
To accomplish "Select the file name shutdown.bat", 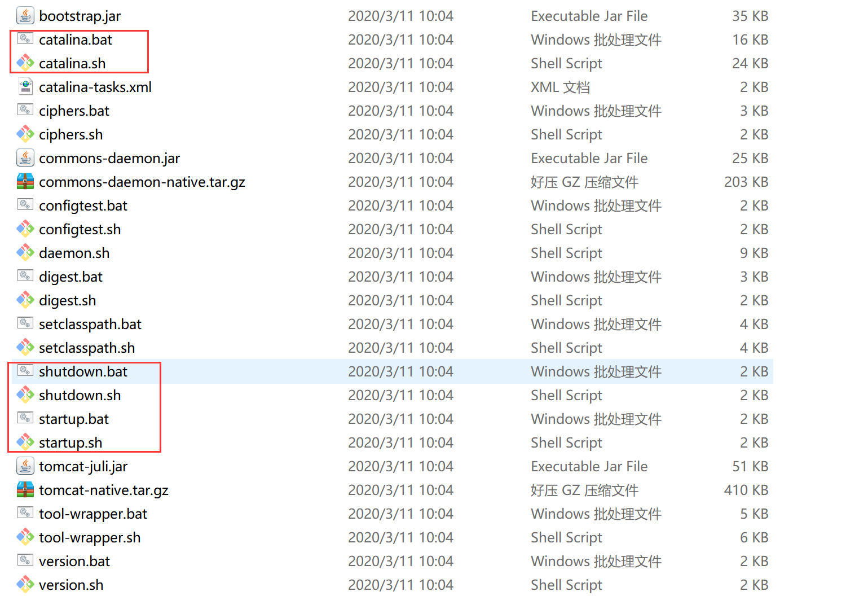I will click(83, 371).
